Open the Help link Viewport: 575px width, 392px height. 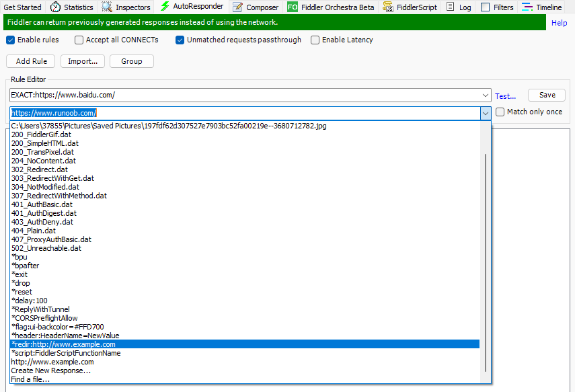tap(560, 23)
